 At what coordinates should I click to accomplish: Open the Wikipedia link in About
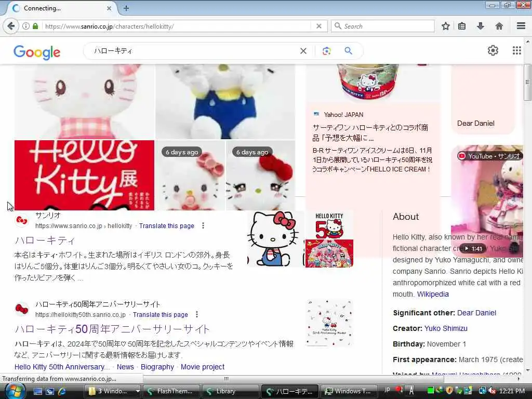[433, 294]
